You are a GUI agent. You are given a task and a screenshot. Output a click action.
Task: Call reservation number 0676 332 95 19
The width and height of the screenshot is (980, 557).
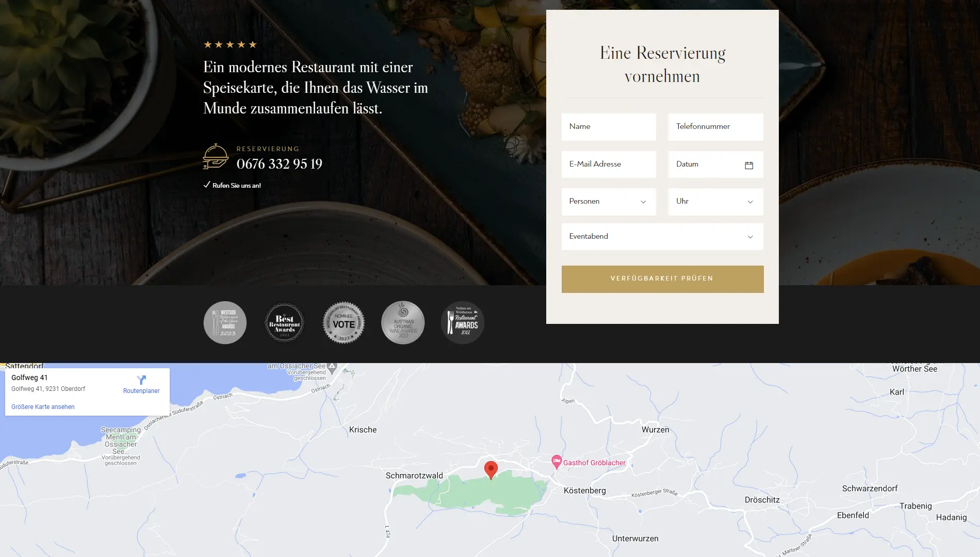point(280,164)
